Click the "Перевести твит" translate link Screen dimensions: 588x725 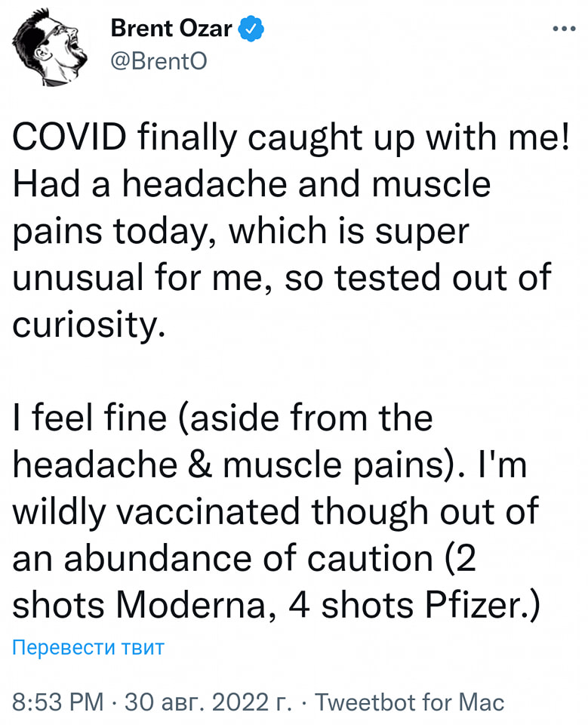click(x=88, y=648)
